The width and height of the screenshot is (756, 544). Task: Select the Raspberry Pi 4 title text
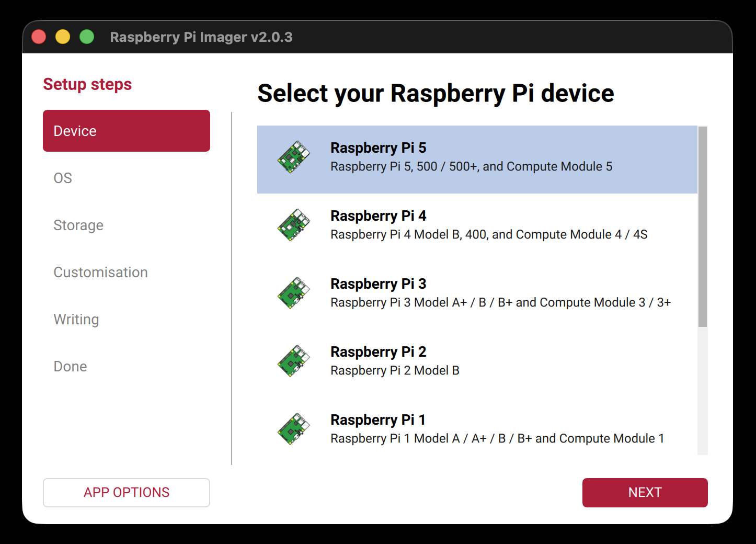pyautogui.click(x=378, y=216)
